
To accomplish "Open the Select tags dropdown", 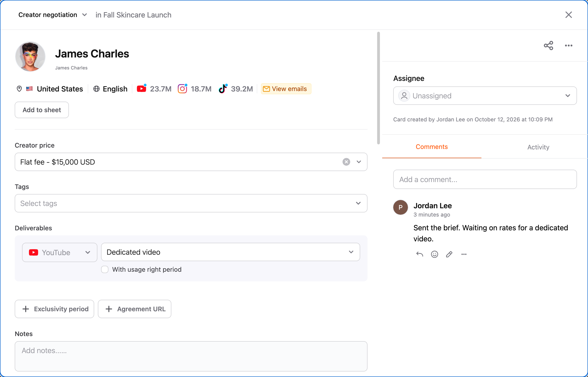I will point(191,203).
